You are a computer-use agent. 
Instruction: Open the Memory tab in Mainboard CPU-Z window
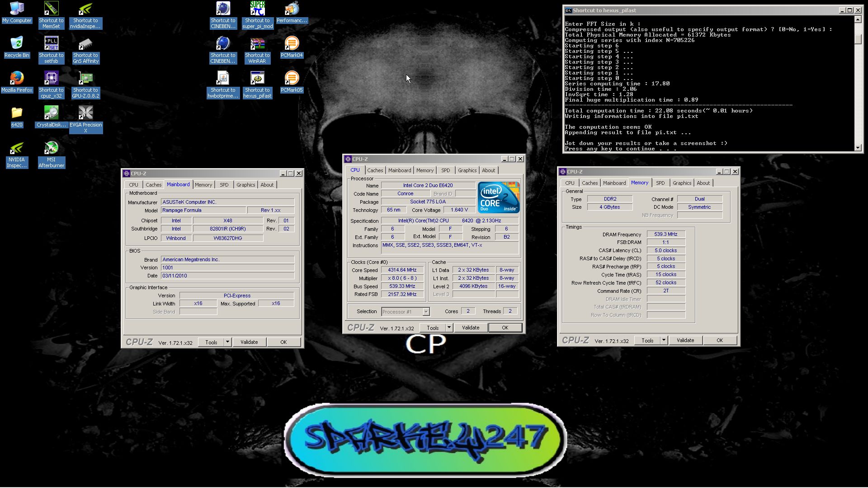coord(203,185)
